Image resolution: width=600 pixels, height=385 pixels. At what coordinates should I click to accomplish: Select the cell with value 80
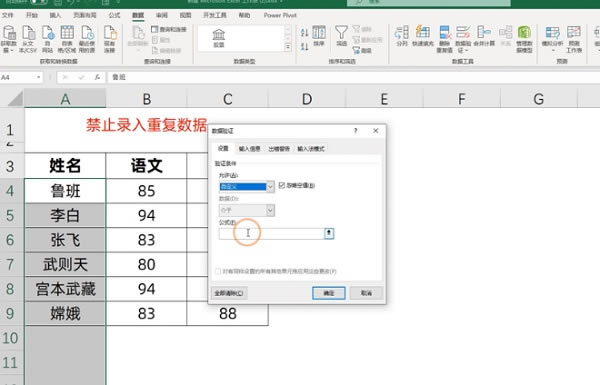click(146, 264)
